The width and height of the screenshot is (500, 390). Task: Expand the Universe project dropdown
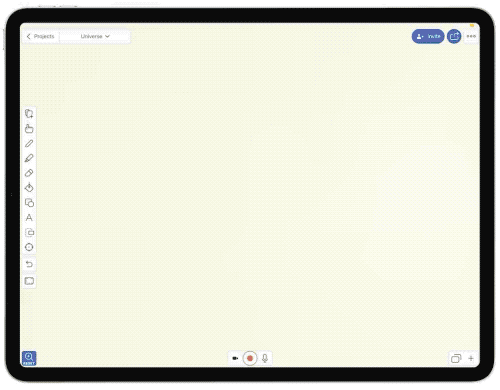pos(95,36)
